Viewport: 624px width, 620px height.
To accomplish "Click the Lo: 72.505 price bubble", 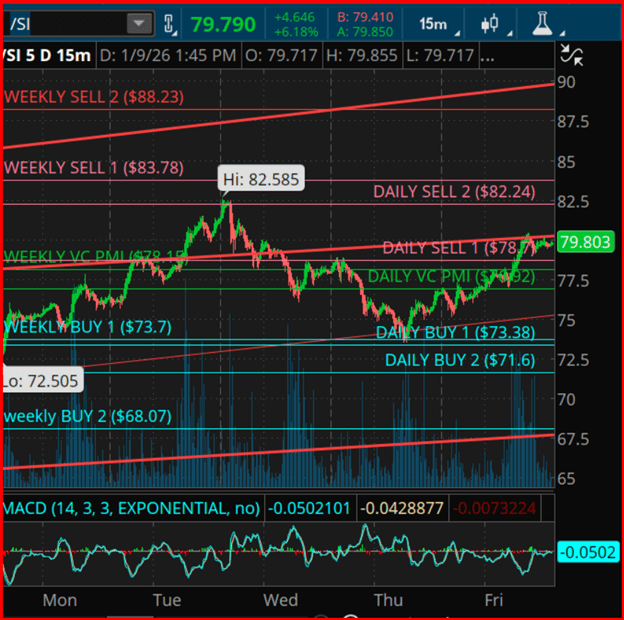I will (40, 381).
